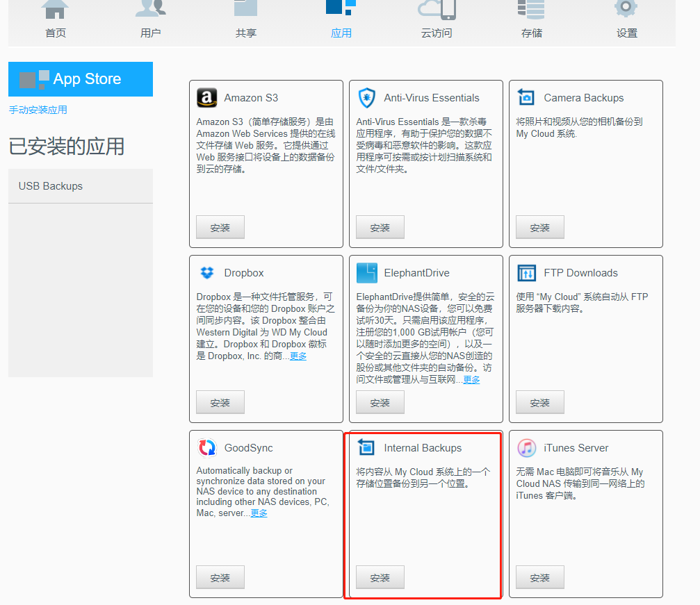Open the 设置 settings gear icon

[x=626, y=8]
